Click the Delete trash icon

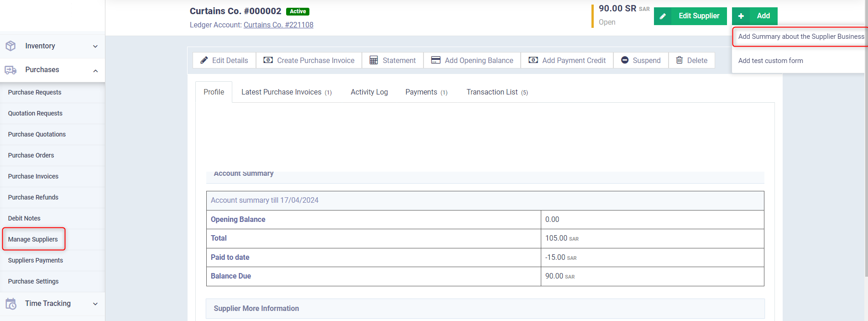coord(680,60)
